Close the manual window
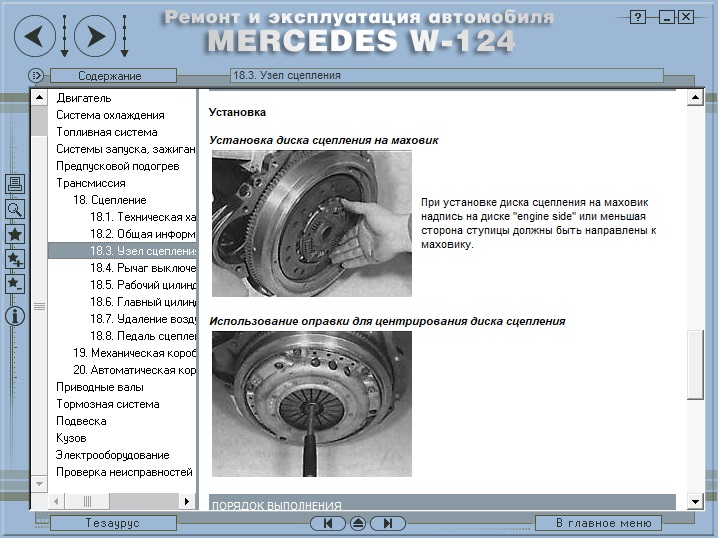 (686, 17)
